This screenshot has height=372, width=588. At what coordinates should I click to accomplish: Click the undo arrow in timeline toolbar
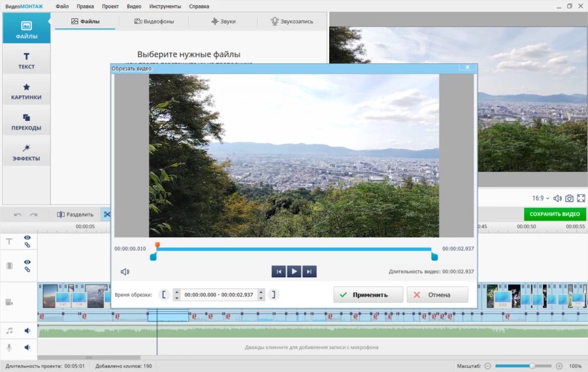click(18, 214)
